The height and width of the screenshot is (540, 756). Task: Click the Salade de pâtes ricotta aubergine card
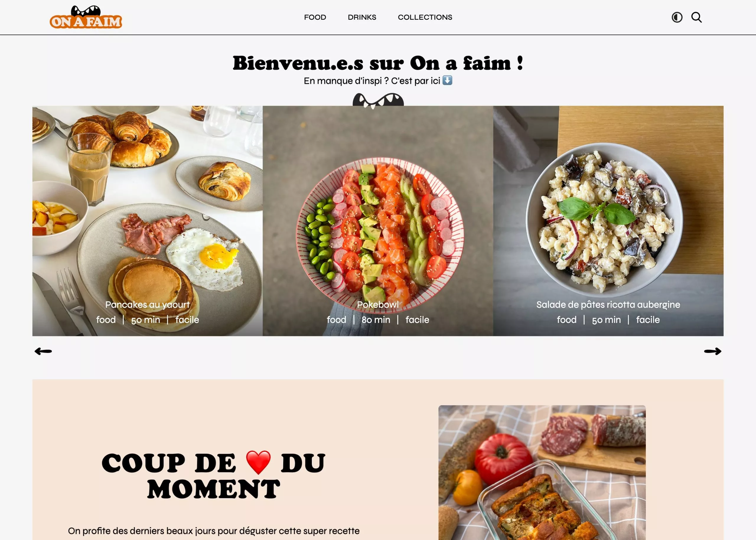pyautogui.click(x=608, y=220)
